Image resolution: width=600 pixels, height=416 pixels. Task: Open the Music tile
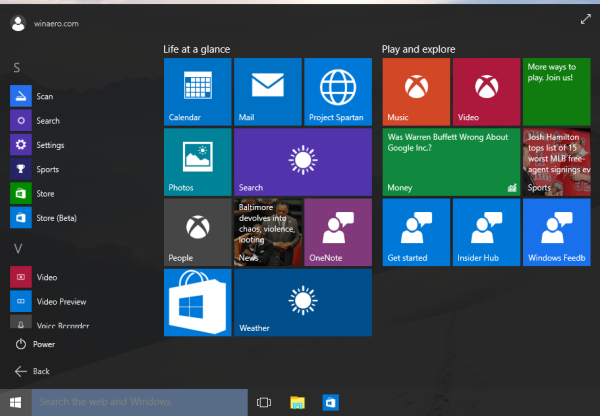(416, 92)
